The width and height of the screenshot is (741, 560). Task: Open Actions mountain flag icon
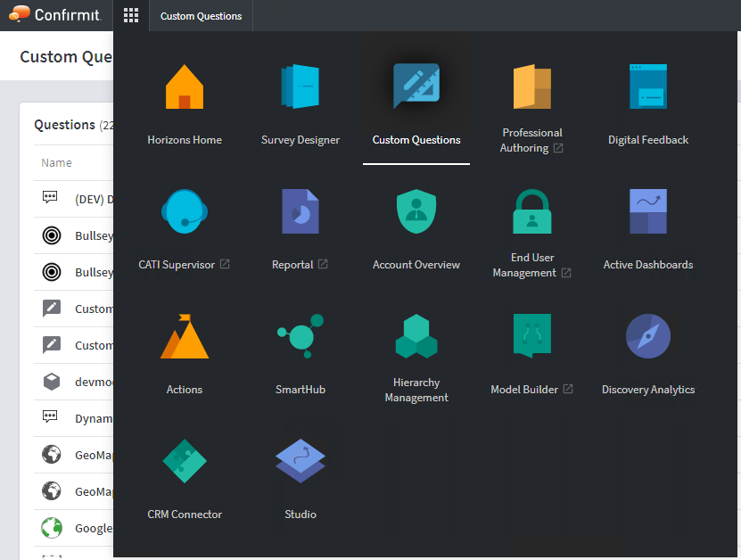[x=185, y=336]
